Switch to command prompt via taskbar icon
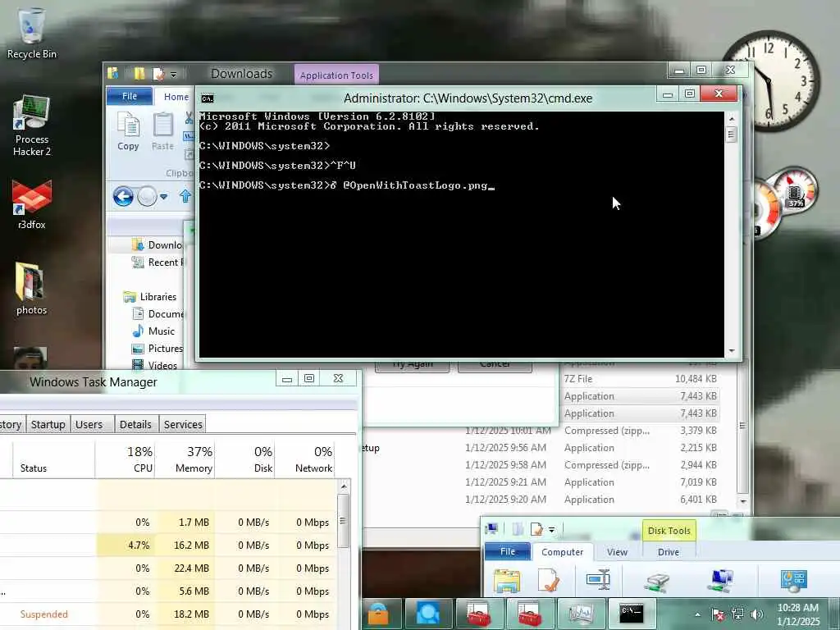 coord(632,614)
